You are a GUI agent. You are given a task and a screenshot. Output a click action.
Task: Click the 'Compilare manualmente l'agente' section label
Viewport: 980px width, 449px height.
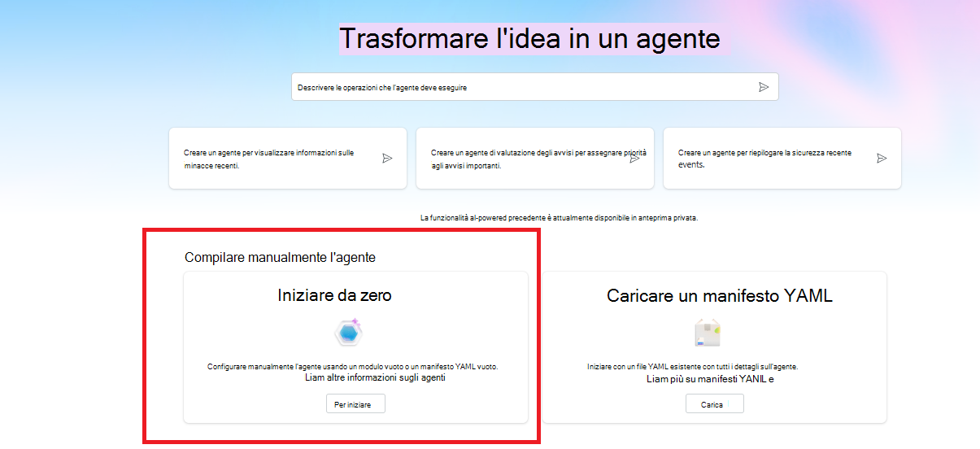coord(280,257)
